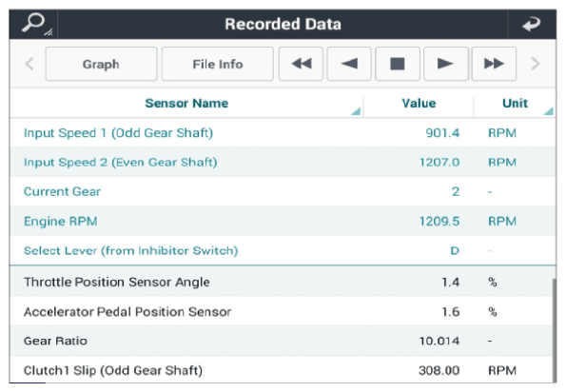Click the Value column header

(419, 104)
